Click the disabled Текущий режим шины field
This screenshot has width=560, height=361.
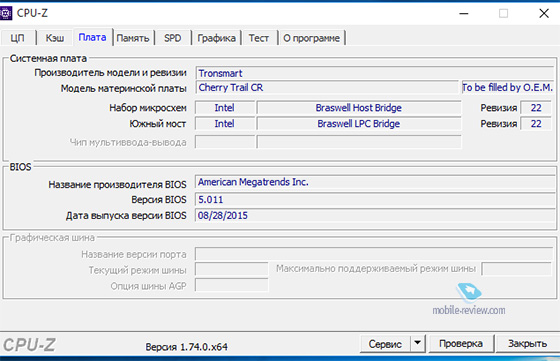pyautogui.click(x=232, y=269)
